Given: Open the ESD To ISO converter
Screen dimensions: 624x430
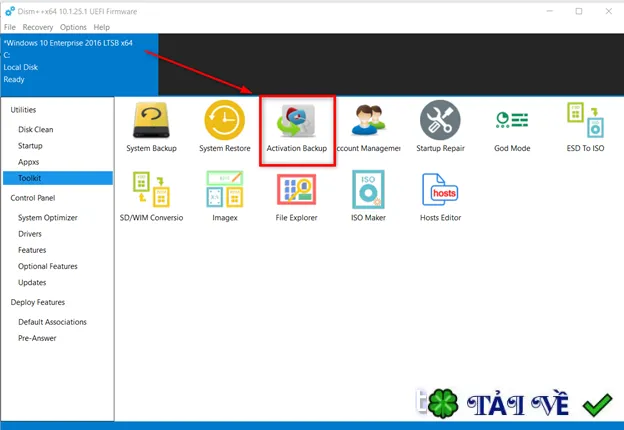Looking at the screenshot, I should [585, 127].
